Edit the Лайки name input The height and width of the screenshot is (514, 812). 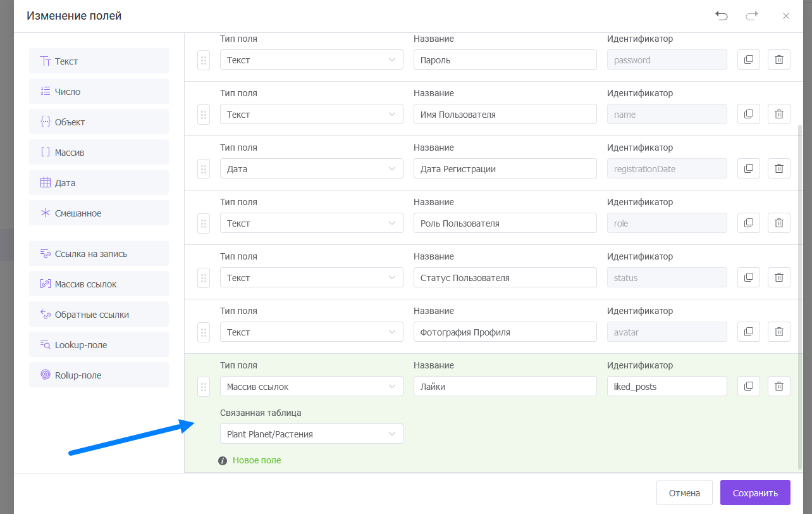coord(505,387)
